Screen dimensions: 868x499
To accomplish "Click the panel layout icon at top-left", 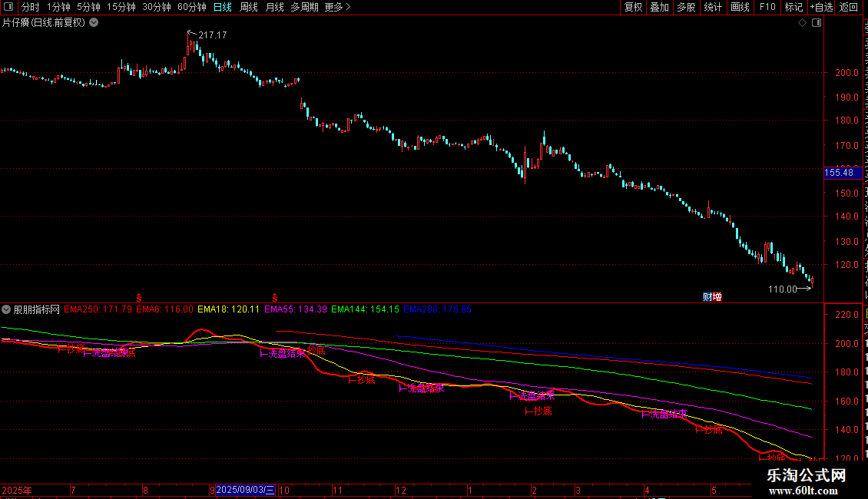I will (x=8, y=7).
